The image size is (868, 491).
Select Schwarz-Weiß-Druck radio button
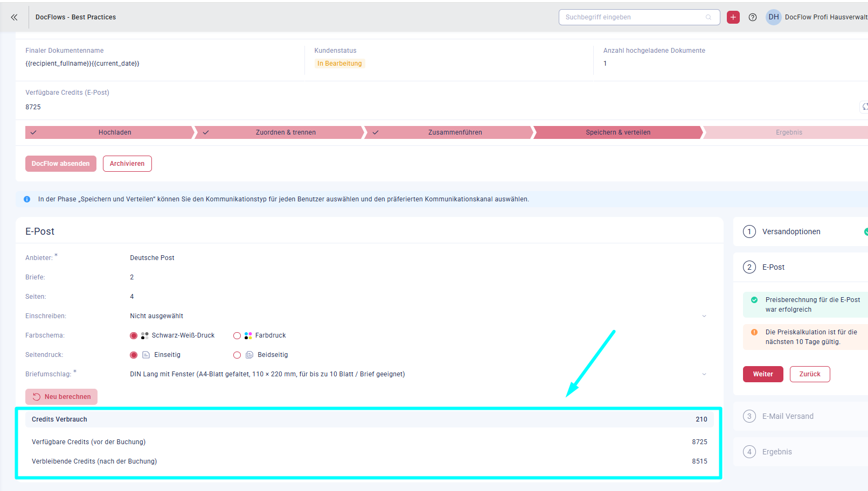pyautogui.click(x=134, y=335)
